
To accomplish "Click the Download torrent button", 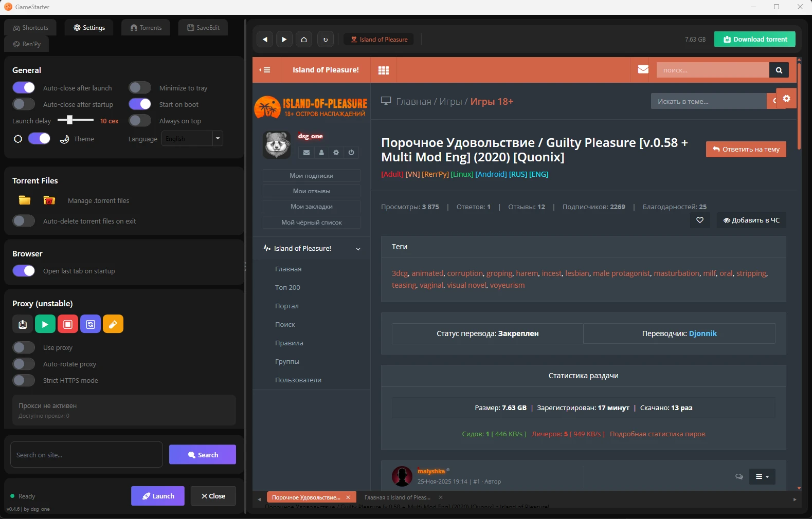I will pyautogui.click(x=754, y=40).
